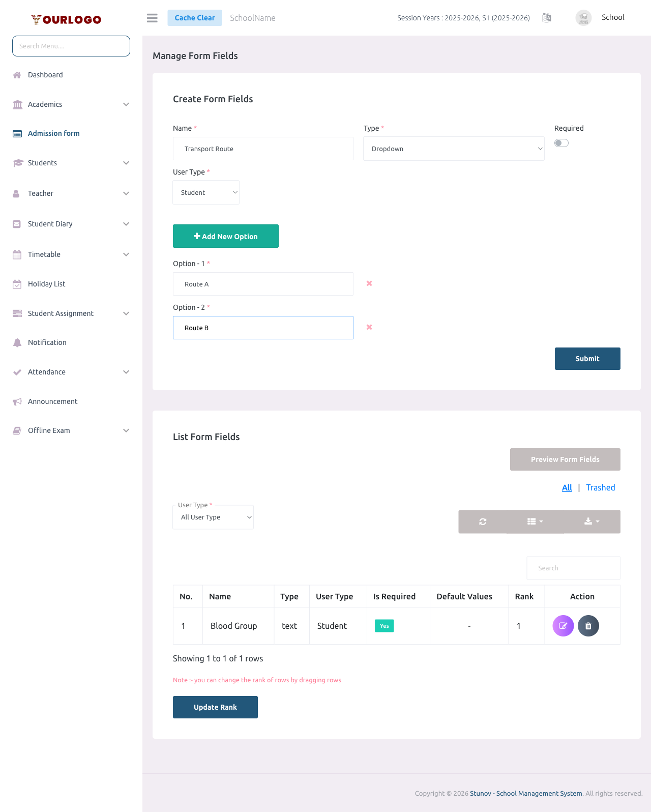Open the Type dropdown showing Dropdown

(454, 149)
